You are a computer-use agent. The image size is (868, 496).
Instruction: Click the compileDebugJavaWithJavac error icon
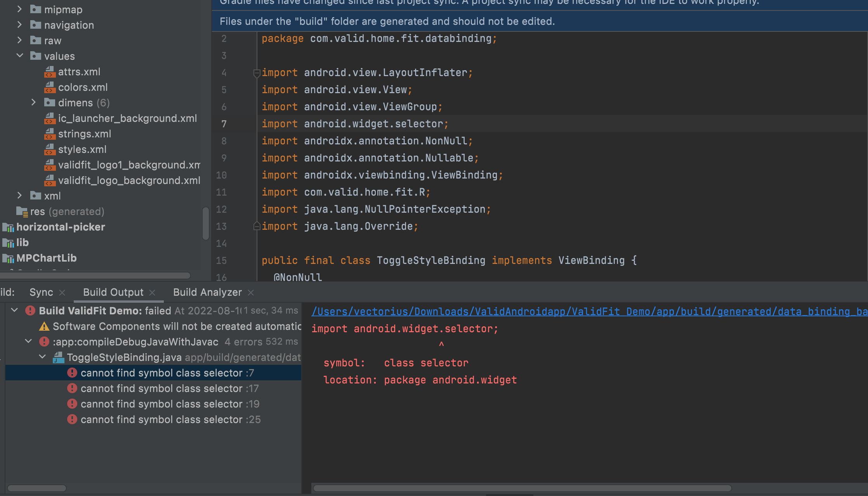(44, 342)
